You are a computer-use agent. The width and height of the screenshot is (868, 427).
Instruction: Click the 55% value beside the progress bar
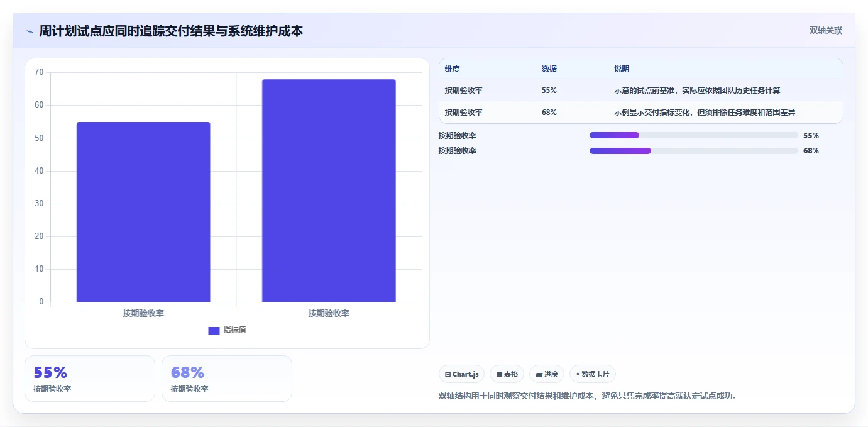tap(811, 135)
